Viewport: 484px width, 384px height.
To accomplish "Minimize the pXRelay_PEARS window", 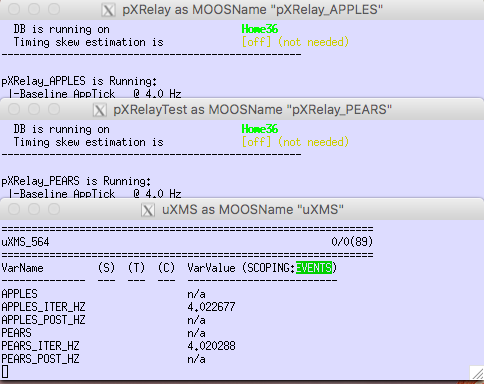I will (34, 109).
